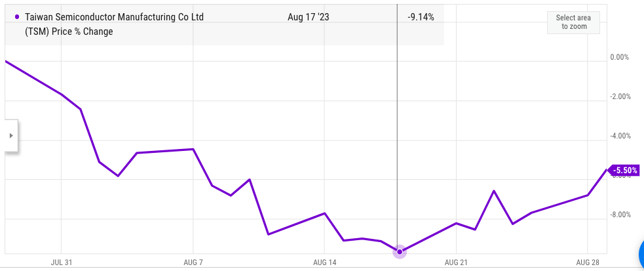644x271 pixels.
Task: Click the JUL 31 x-axis label
Action: [x=61, y=262]
